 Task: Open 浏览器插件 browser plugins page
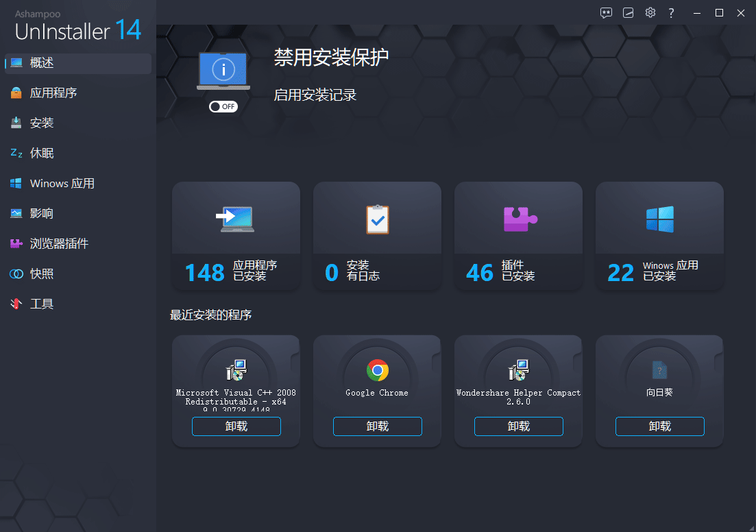click(x=78, y=243)
